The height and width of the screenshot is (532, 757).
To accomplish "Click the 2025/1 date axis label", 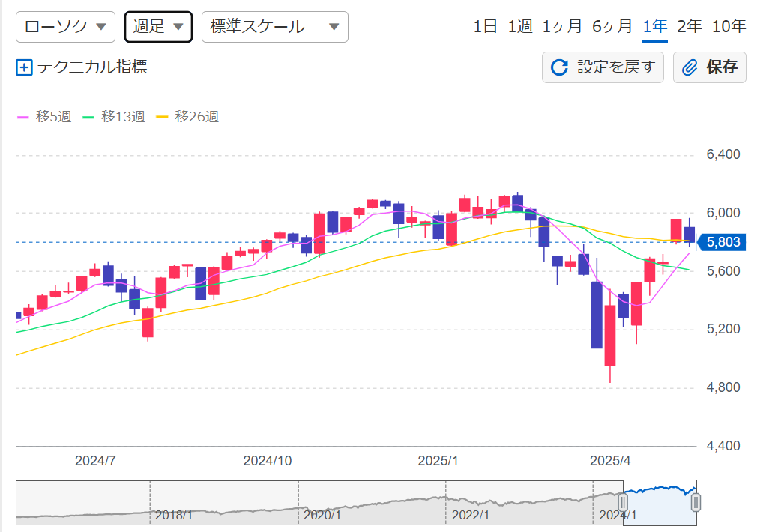I will click(x=438, y=461).
